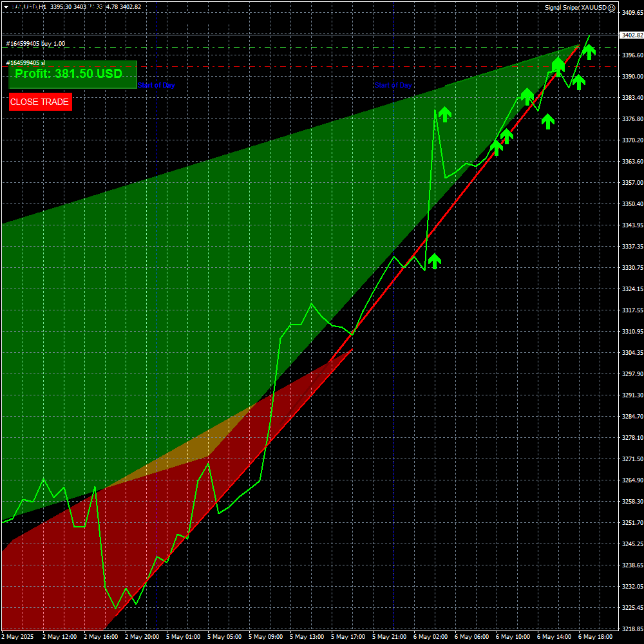644x644 pixels.
Task: Click the topmost green arrow beside current price
Action: pos(589,52)
